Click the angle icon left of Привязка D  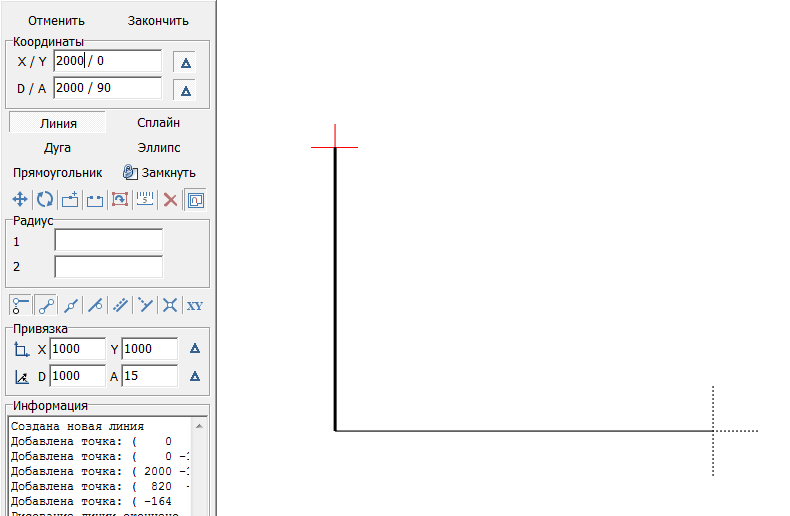tap(21, 376)
